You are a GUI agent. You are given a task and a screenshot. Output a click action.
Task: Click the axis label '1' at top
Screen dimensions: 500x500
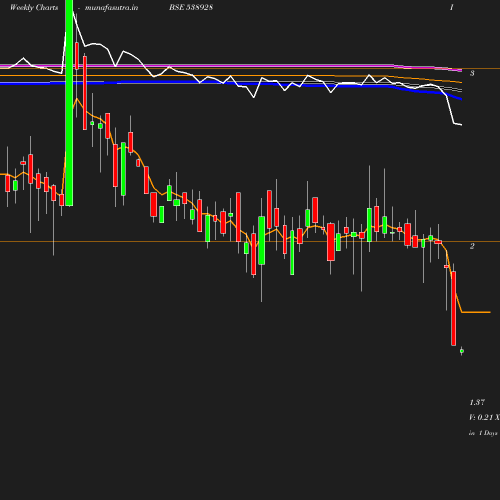tap(452, 7)
